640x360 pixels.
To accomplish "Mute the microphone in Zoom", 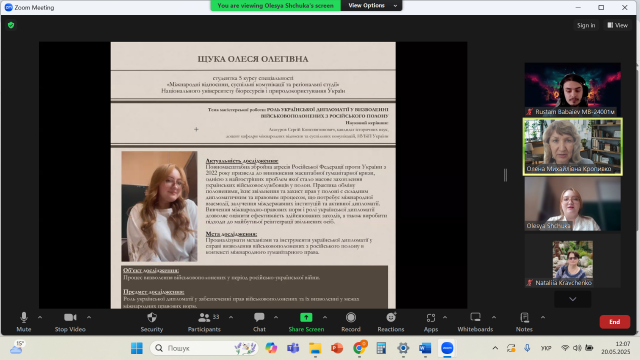I will pos(24,322).
